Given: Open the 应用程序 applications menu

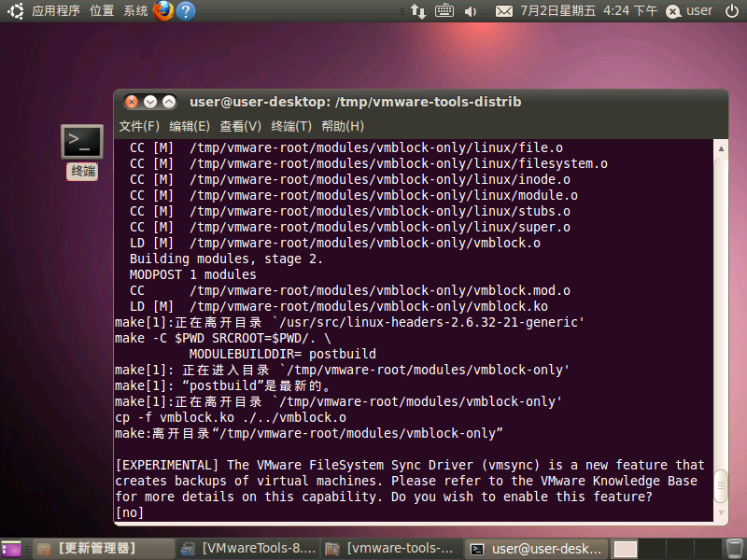Looking at the screenshot, I should click(x=55, y=11).
